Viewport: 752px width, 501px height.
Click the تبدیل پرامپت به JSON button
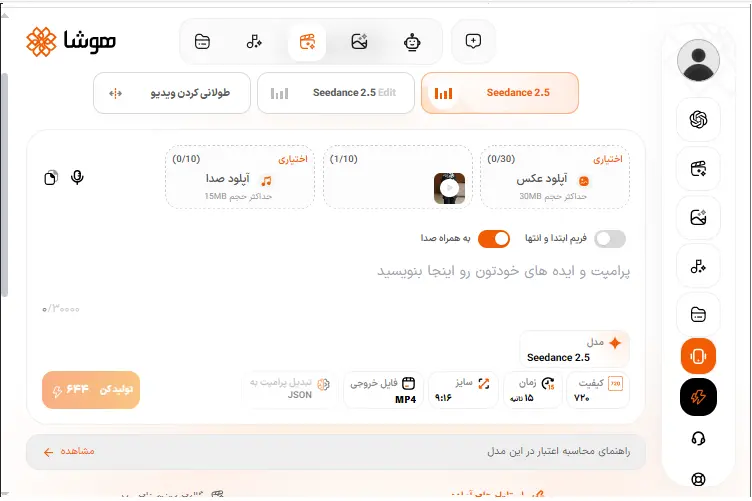point(290,389)
